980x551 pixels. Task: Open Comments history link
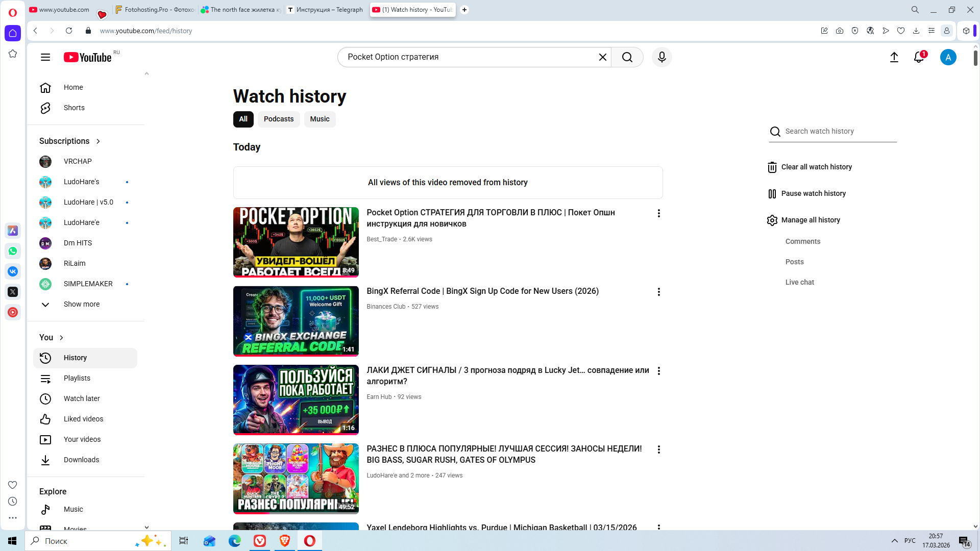click(x=802, y=241)
